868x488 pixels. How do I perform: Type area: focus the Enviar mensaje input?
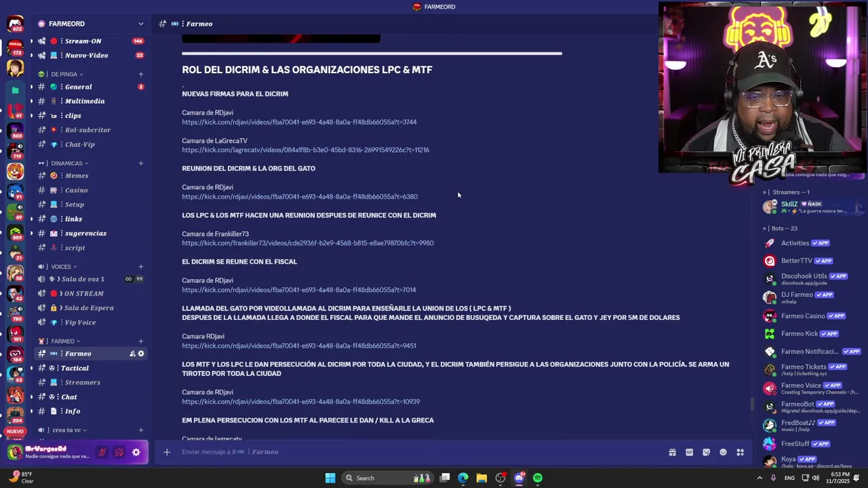(x=420, y=452)
